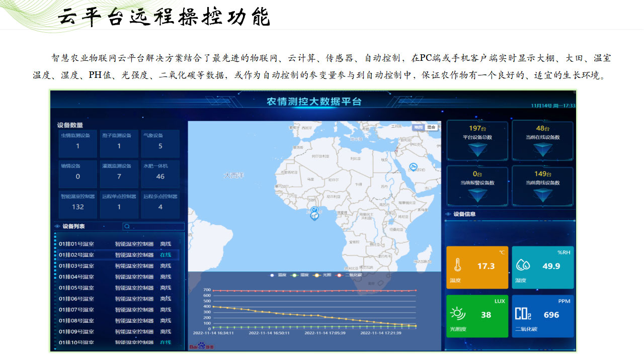The height and width of the screenshot is (362, 644).
Task: Select the 01排04号温室 row in the device list
Action: pyautogui.click(x=118, y=277)
